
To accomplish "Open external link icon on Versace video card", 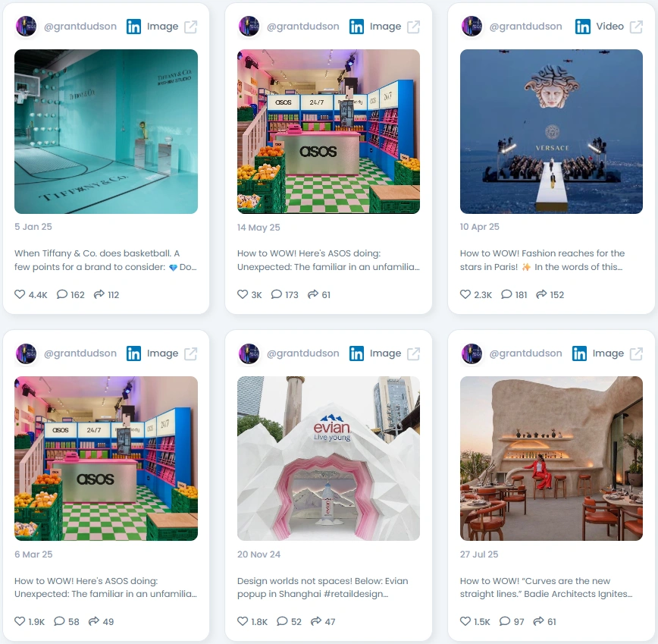I will [x=636, y=27].
